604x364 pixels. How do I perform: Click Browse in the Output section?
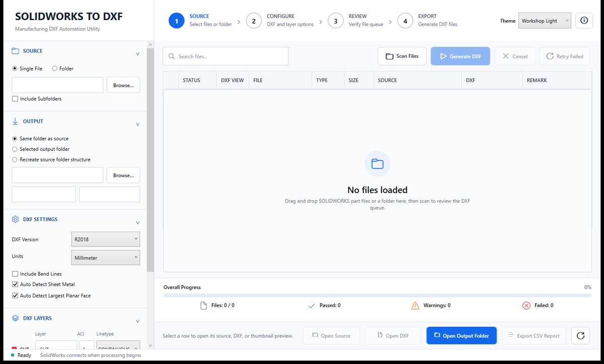123,175
